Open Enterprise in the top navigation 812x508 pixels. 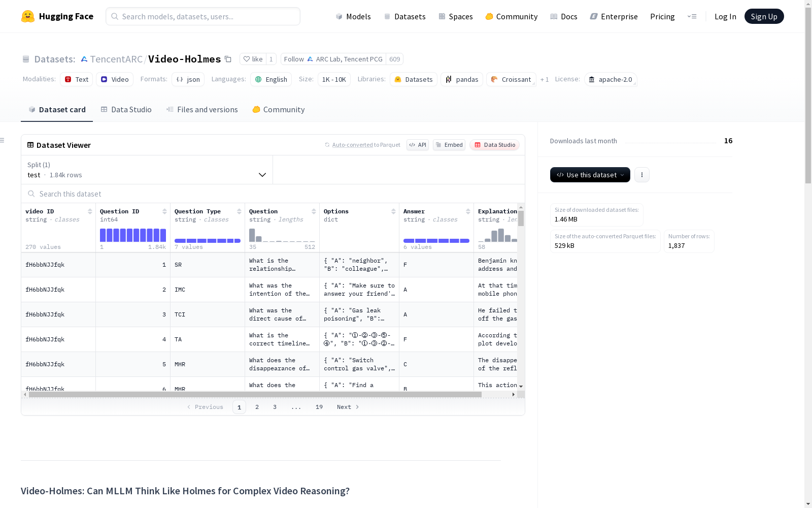tap(614, 16)
